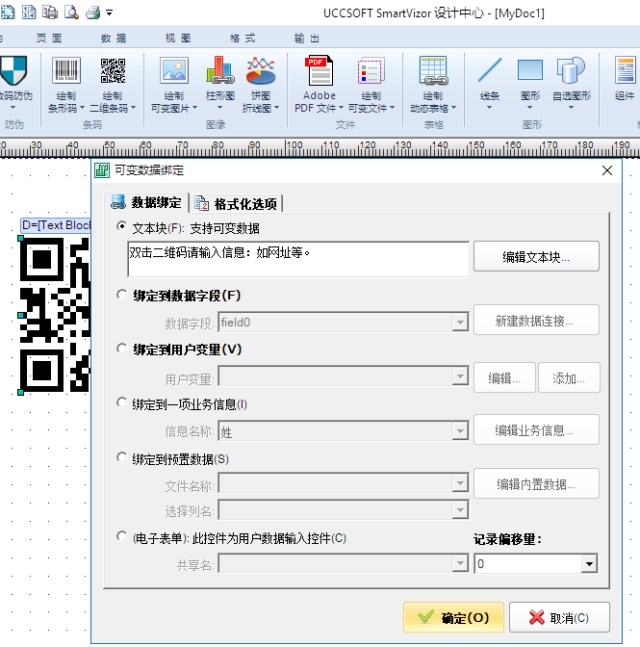Pick the 自选图形 custom shapes tool
This screenshot has width=640, height=647.
pos(571,70)
